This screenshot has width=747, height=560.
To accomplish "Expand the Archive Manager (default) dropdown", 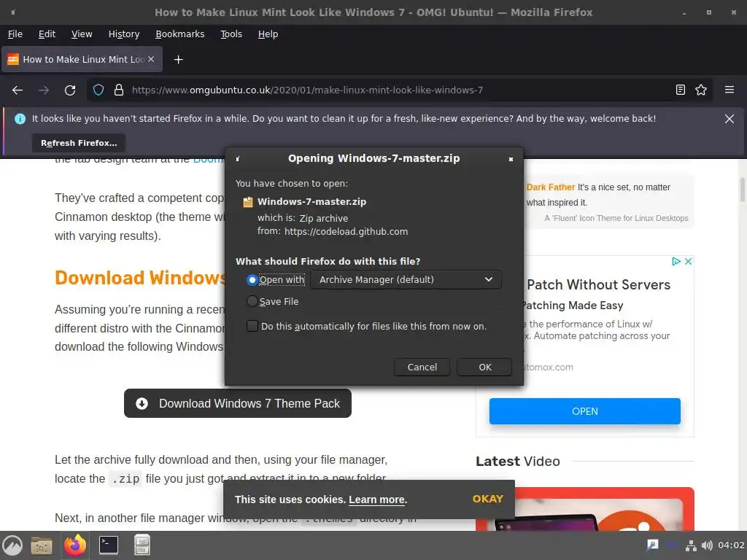I will (x=406, y=279).
